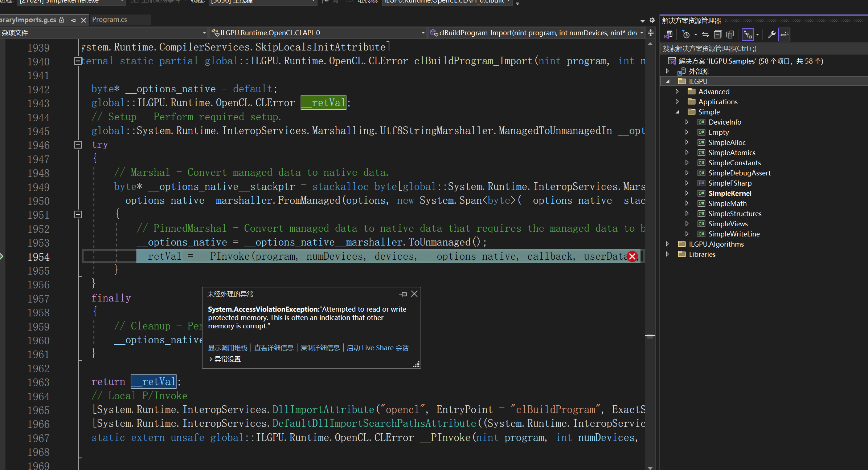Viewport: 868px width, 470px height.
Task: Toggle the nested view mode button
Action: (x=748, y=35)
